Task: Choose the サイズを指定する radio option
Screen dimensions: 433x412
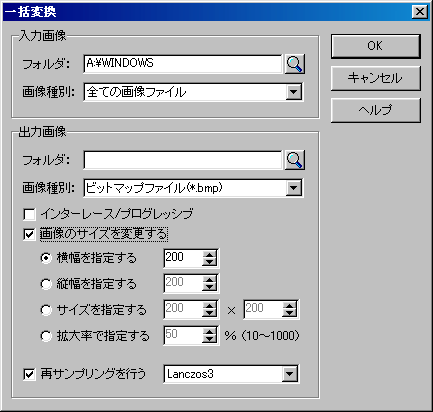Action: tap(46, 310)
